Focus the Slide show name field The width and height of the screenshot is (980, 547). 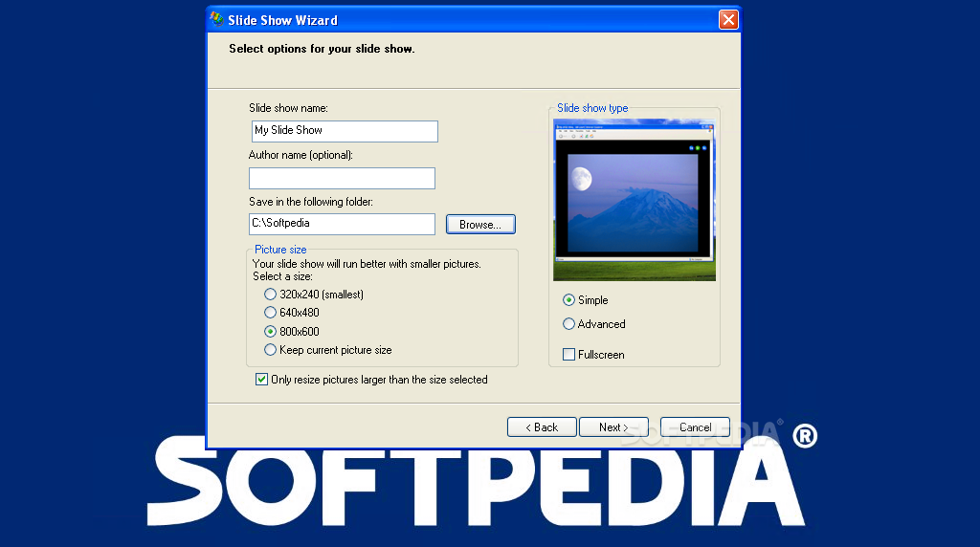(x=345, y=131)
